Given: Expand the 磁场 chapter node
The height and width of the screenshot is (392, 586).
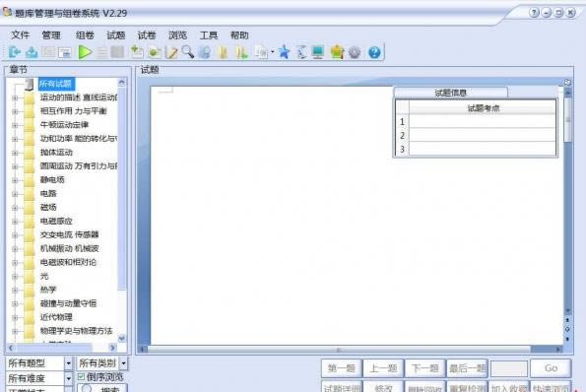Looking at the screenshot, I should (15, 208).
